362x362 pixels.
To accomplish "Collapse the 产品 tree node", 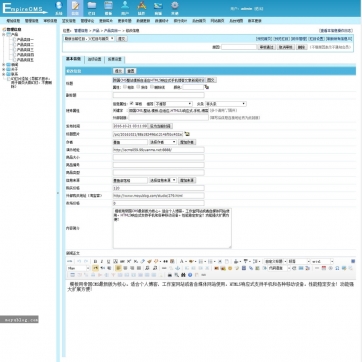I will pos(4,34).
